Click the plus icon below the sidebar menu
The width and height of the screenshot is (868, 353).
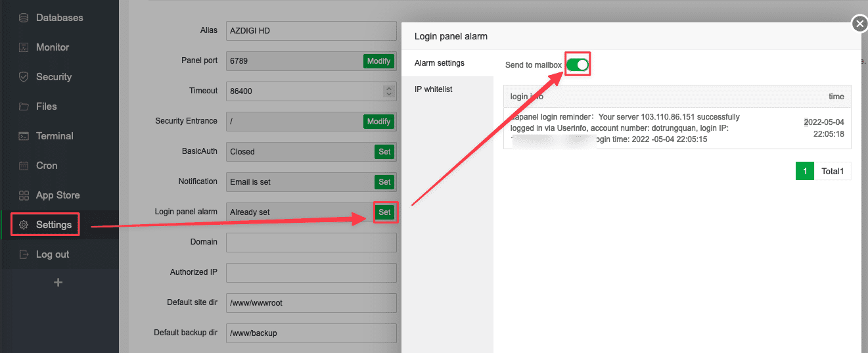point(58,283)
